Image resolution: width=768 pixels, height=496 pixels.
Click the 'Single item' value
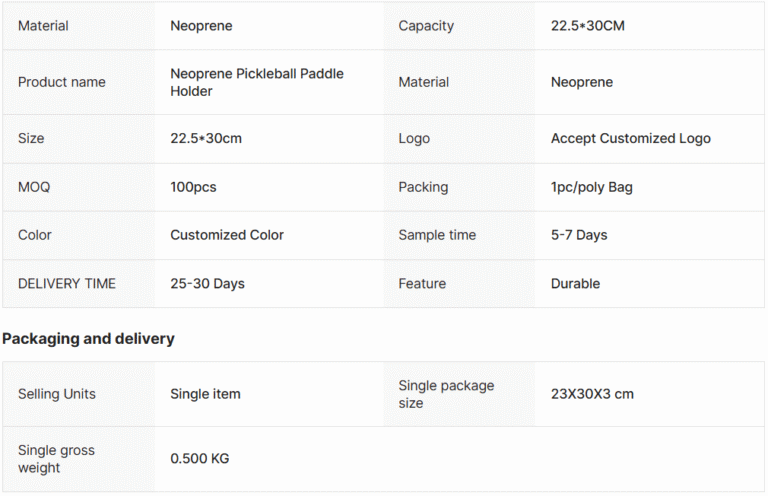[205, 394]
